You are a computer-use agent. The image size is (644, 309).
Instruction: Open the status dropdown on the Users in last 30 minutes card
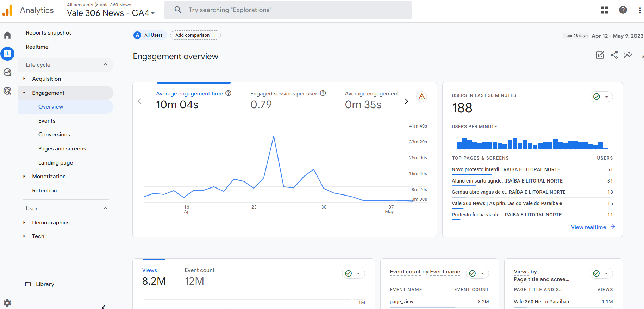tap(601, 97)
